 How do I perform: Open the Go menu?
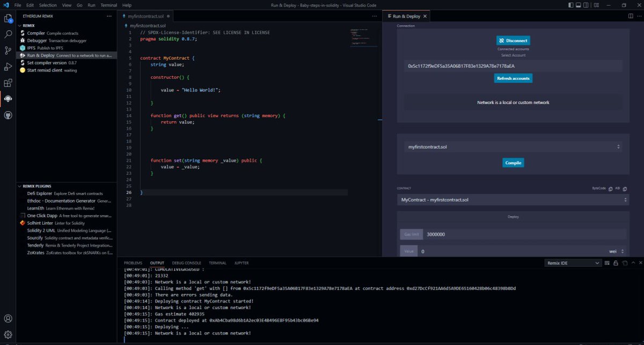79,5
